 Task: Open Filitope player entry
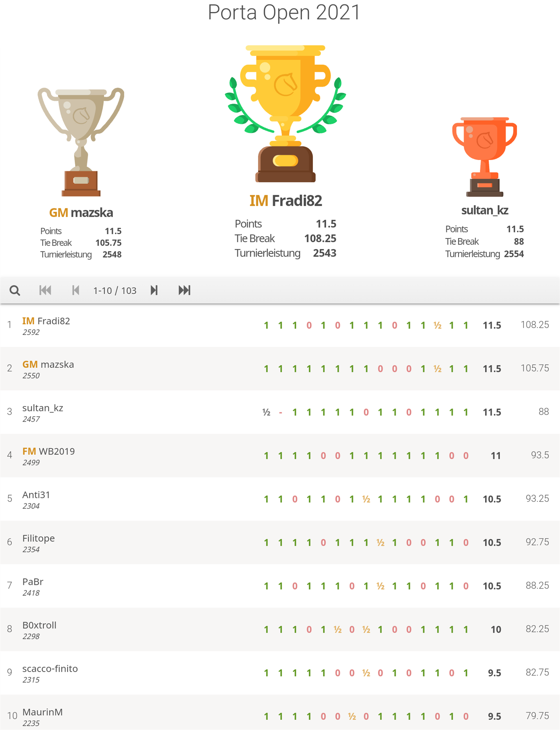(38, 538)
